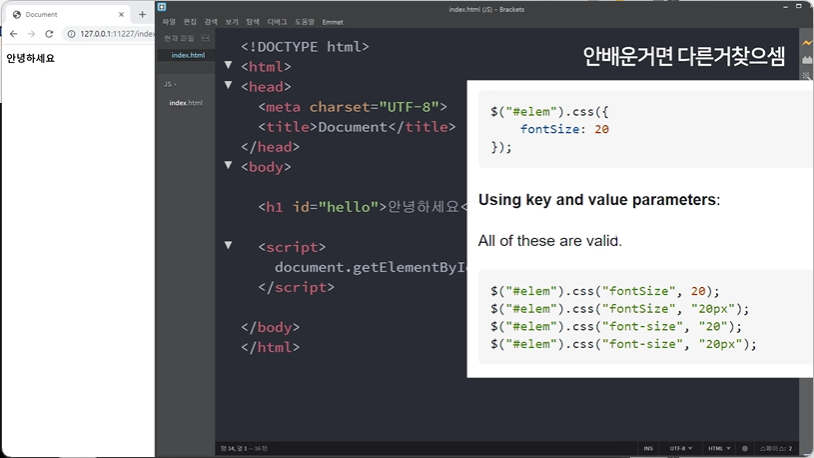Screen dimensions: 814x458
Task: Click the closing </body> tag line
Action: pos(270,327)
